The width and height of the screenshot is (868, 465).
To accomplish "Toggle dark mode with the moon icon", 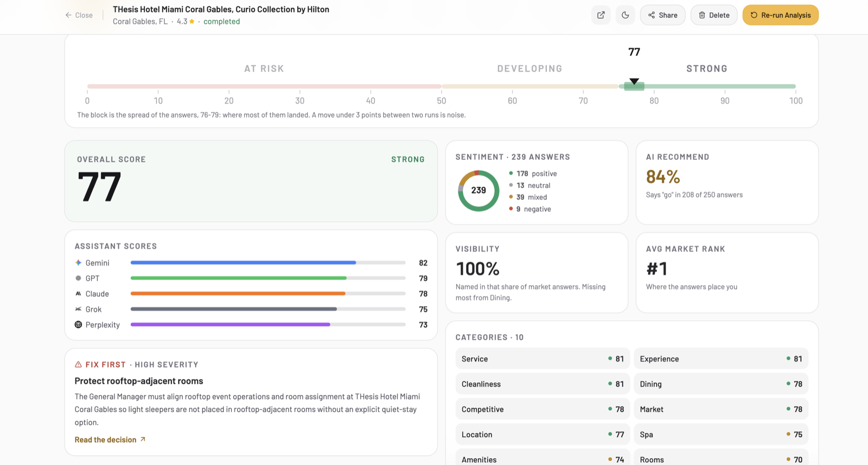I will pyautogui.click(x=626, y=15).
